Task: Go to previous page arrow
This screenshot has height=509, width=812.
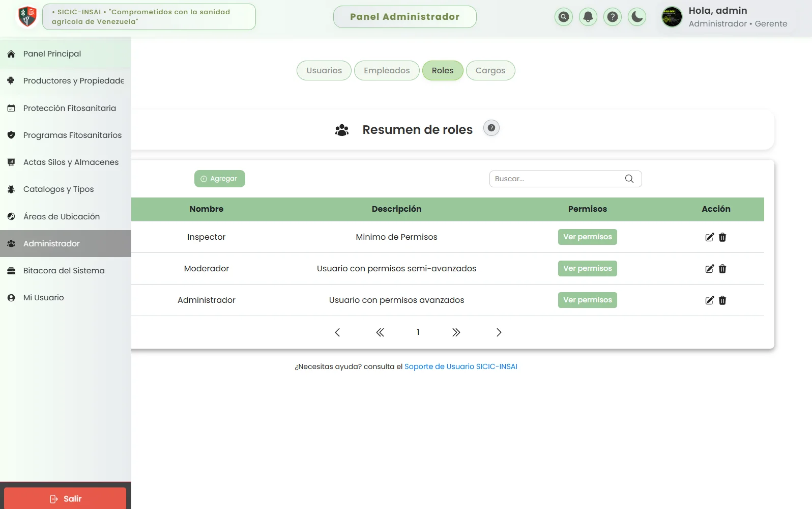Action: click(x=337, y=332)
